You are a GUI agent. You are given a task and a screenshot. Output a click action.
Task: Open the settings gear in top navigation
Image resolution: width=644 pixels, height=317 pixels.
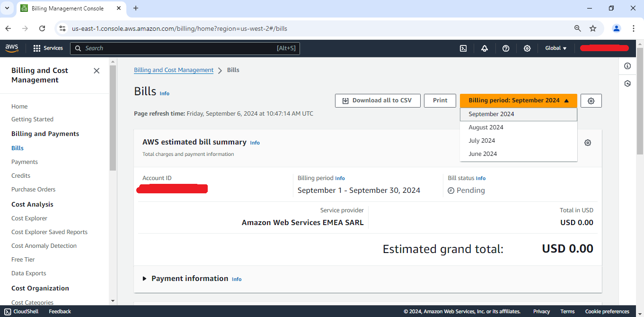[x=527, y=48]
